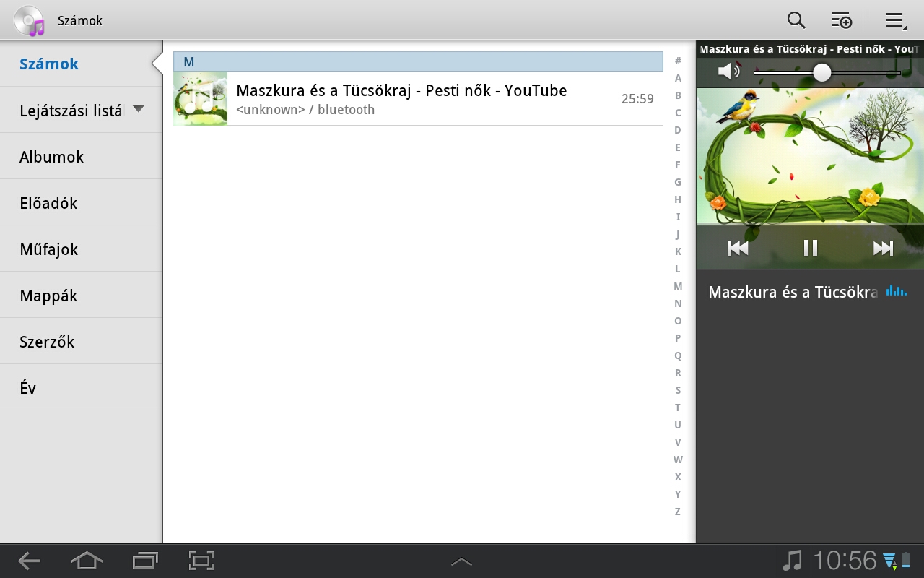The width and height of the screenshot is (924, 578).
Task: Skip to next track
Action: (883, 249)
